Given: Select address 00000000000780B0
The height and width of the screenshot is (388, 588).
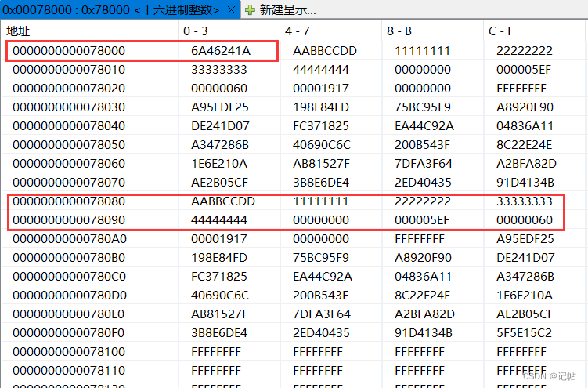Looking at the screenshot, I should point(69,257).
